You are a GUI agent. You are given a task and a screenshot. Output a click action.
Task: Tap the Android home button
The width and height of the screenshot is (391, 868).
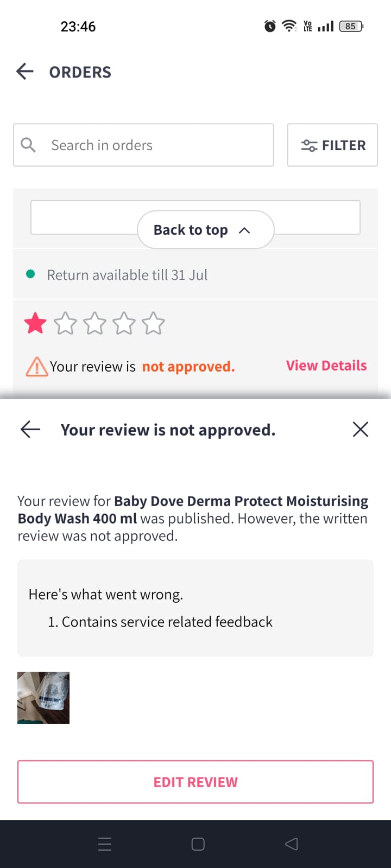pyautogui.click(x=198, y=844)
